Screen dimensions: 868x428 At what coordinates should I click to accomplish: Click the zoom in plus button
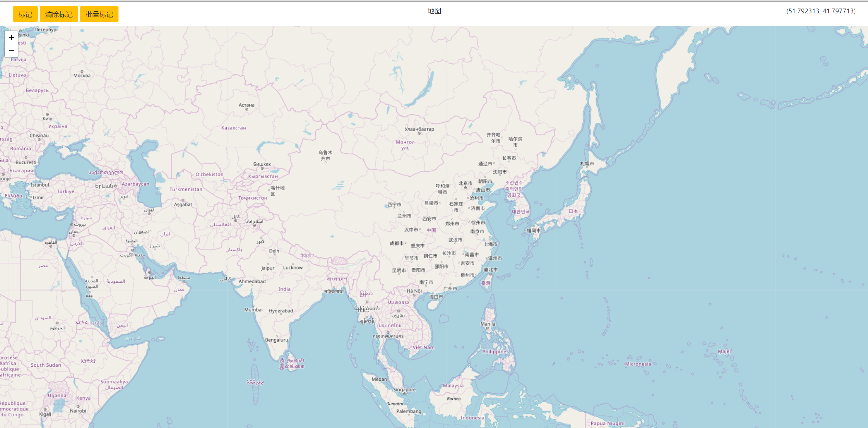[x=11, y=38]
